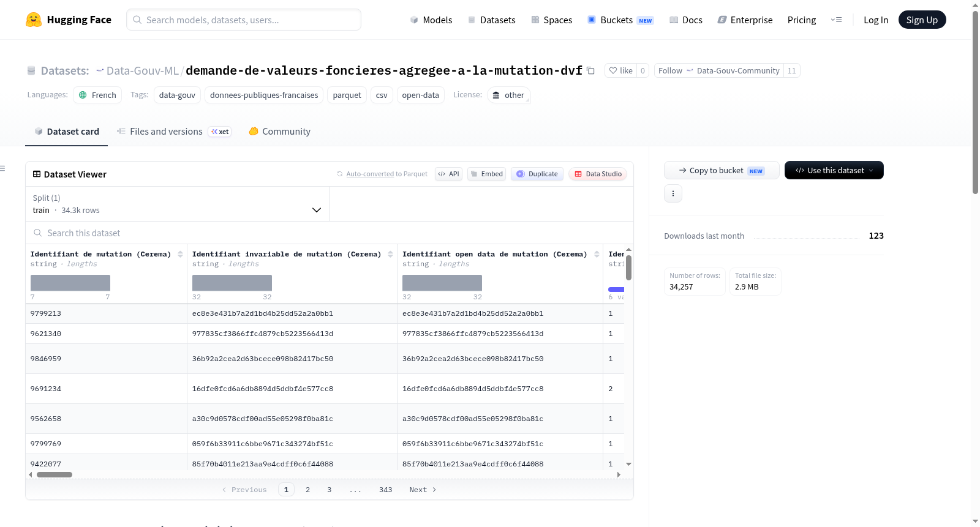Focus the Search this dataset field
Screen dimensions: 980x527
click(330, 233)
